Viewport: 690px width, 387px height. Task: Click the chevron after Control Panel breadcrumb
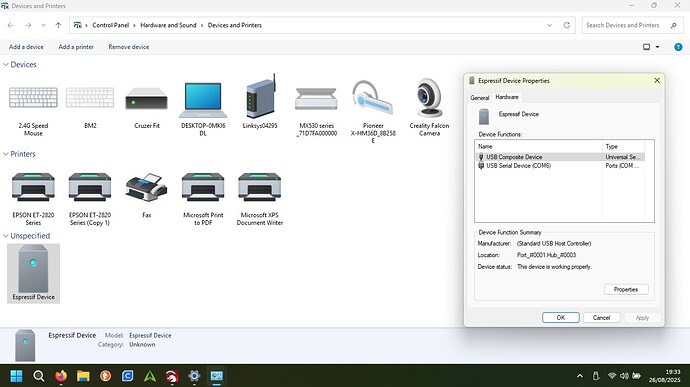(x=135, y=26)
